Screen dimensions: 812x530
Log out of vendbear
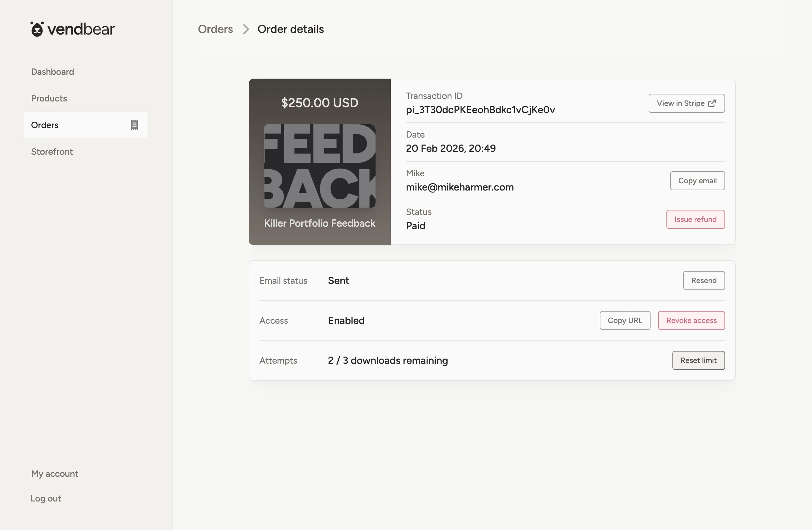point(46,498)
